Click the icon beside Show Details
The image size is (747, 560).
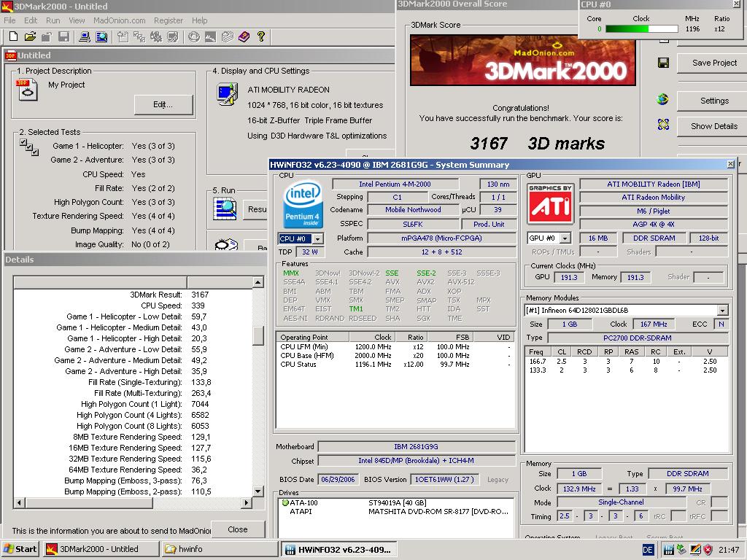pyautogui.click(x=663, y=125)
